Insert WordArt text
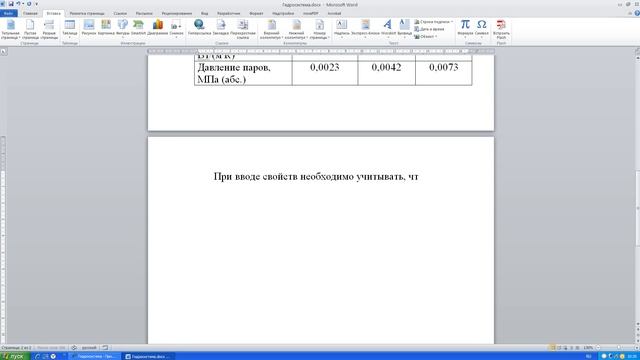The width and height of the screenshot is (640, 360). (x=388, y=28)
